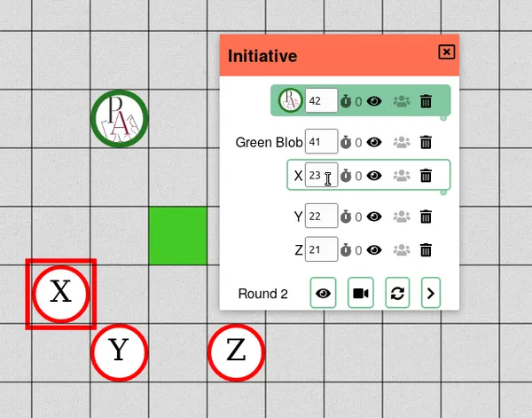Select the X token on the map
This screenshot has height=418, width=532.
tap(61, 294)
